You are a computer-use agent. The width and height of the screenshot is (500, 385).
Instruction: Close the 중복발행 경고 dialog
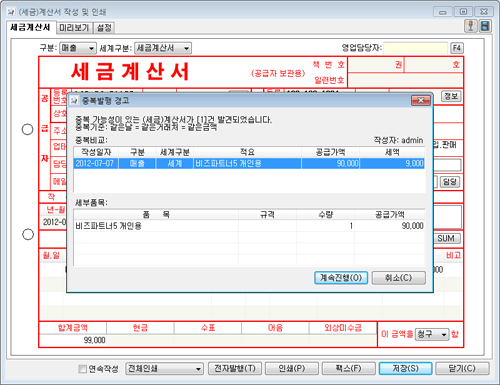[421, 100]
